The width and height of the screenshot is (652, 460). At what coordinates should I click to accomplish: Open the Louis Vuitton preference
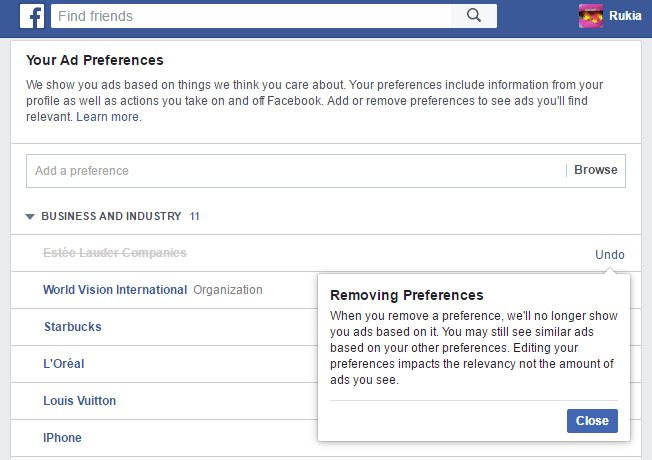pos(79,401)
